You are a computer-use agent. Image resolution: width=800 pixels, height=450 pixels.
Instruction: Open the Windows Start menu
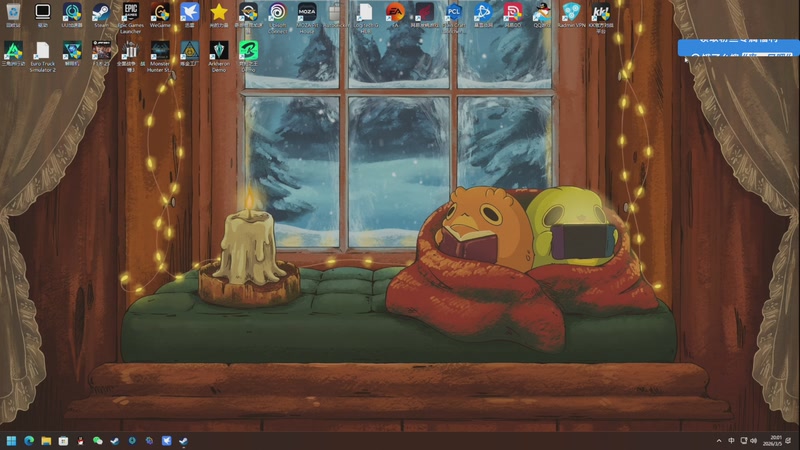[11, 441]
